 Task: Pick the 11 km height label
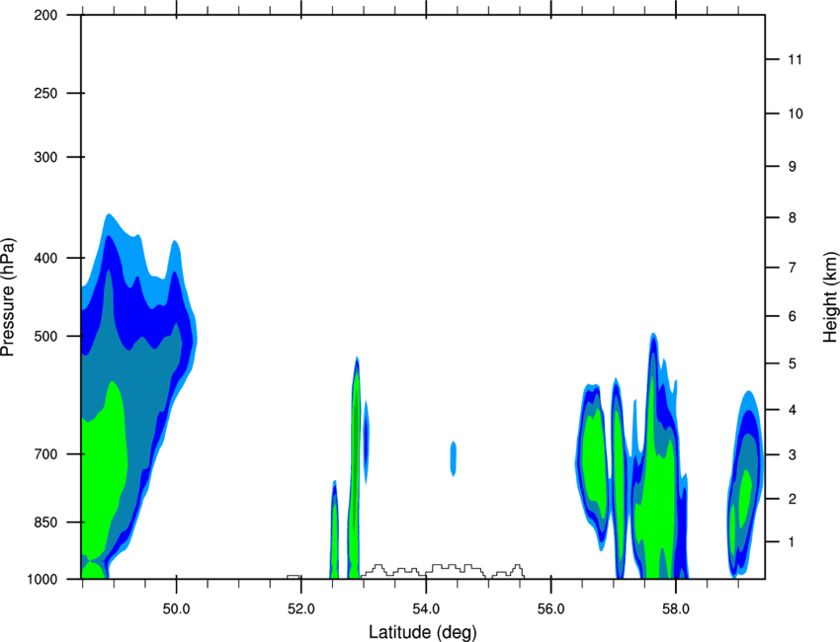coord(795,59)
